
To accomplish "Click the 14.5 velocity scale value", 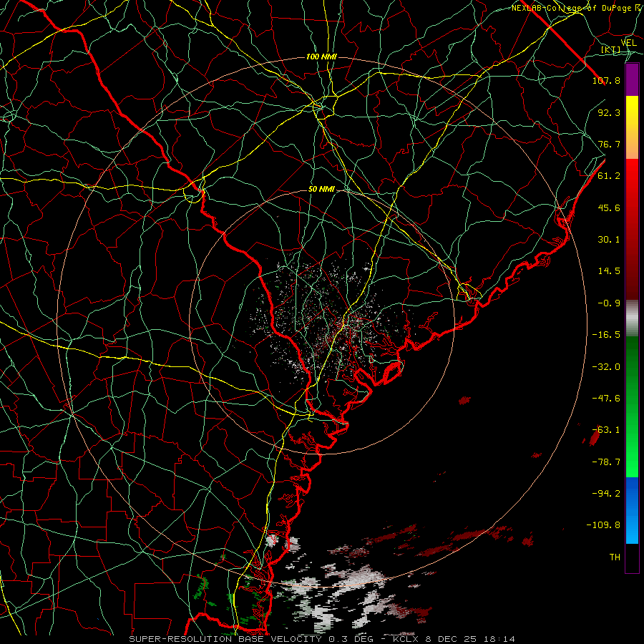I will (609, 271).
